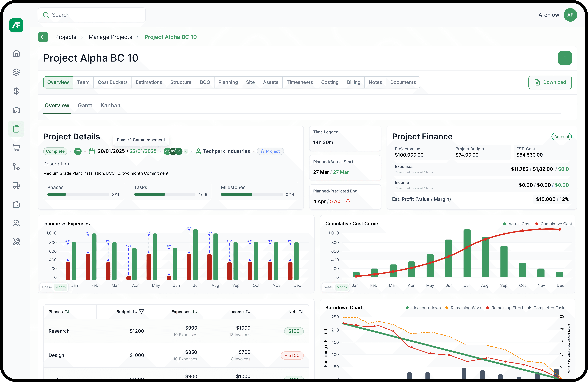Sort the Phases column
Screen dimensions: 588x382
pyautogui.click(x=67, y=312)
